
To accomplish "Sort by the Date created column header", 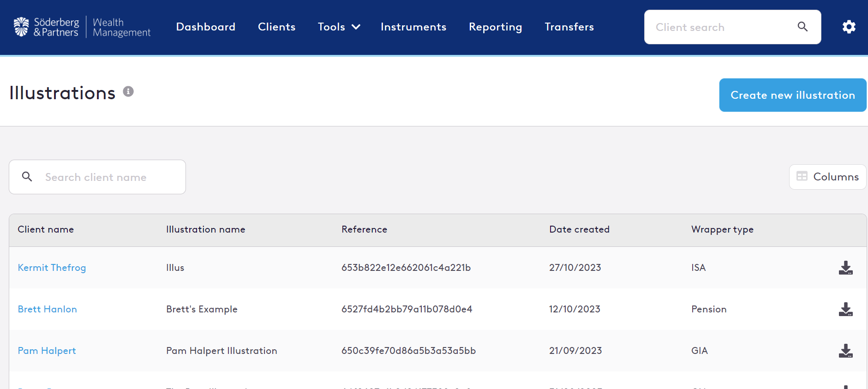I will (x=579, y=229).
